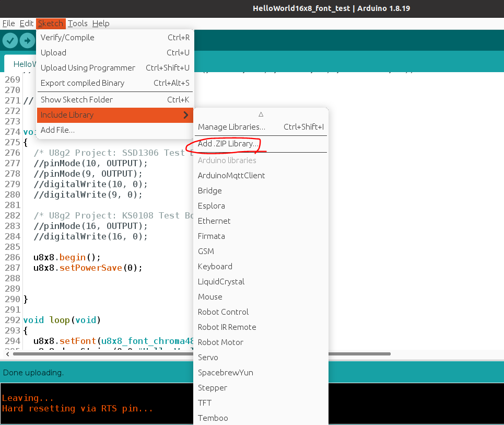
Task: Include the ArduinoMqttClient library
Action: click(261, 175)
